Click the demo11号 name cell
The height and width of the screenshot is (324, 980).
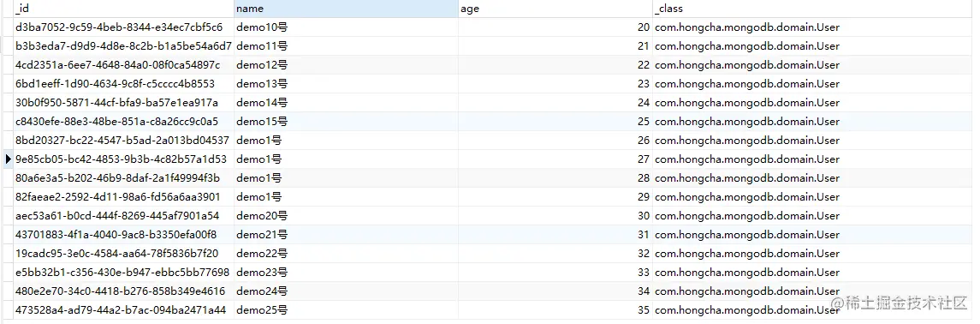click(x=346, y=46)
